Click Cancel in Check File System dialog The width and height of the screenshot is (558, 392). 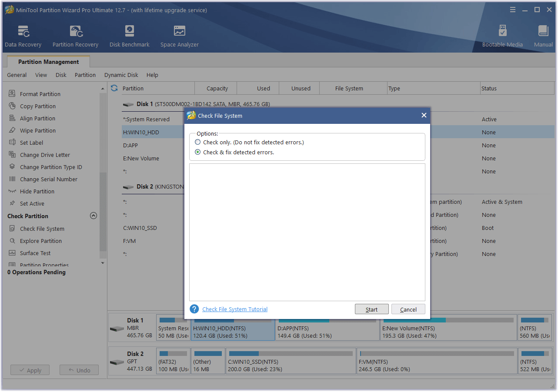[408, 309]
